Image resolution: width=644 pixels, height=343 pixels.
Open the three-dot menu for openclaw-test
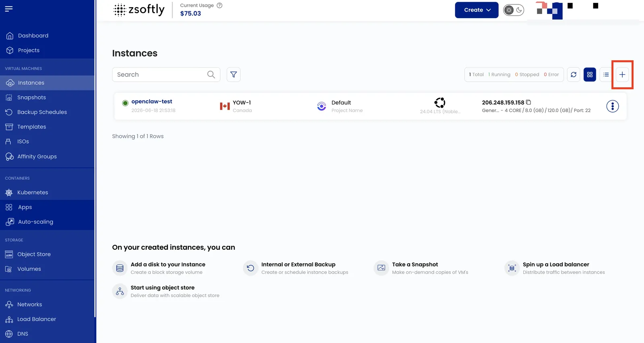click(x=612, y=106)
